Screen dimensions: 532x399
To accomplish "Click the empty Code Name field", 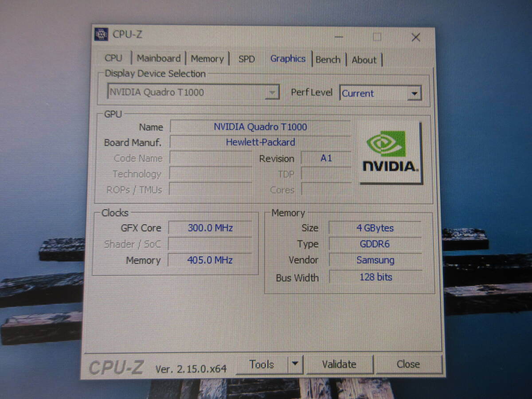I will [x=211, y=158].
